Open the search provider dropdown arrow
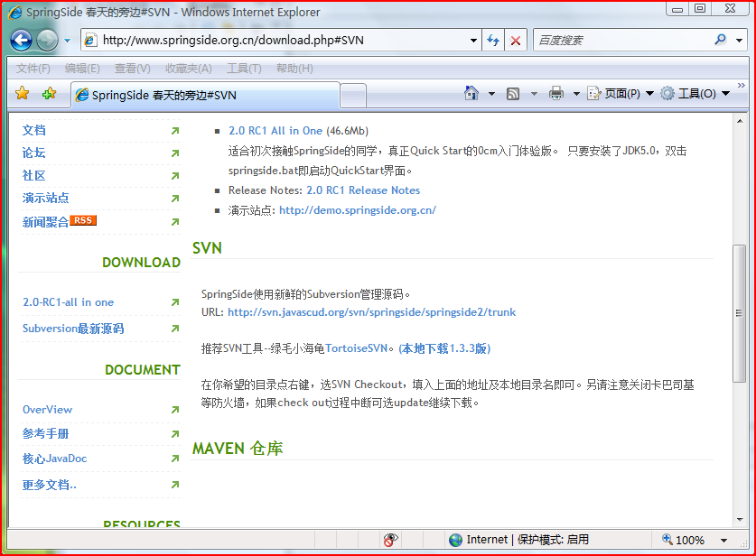Screen dimensions: 756x556 click(739, 41)
